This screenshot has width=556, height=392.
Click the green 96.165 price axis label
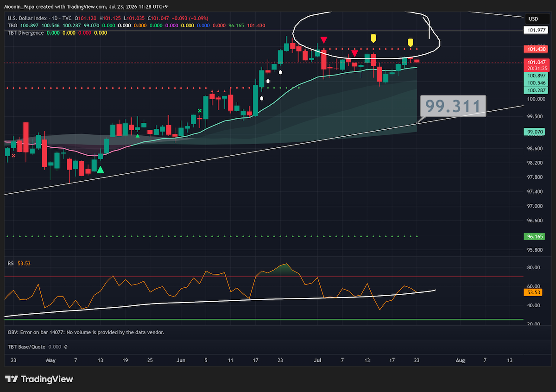[x=535, y=236]
